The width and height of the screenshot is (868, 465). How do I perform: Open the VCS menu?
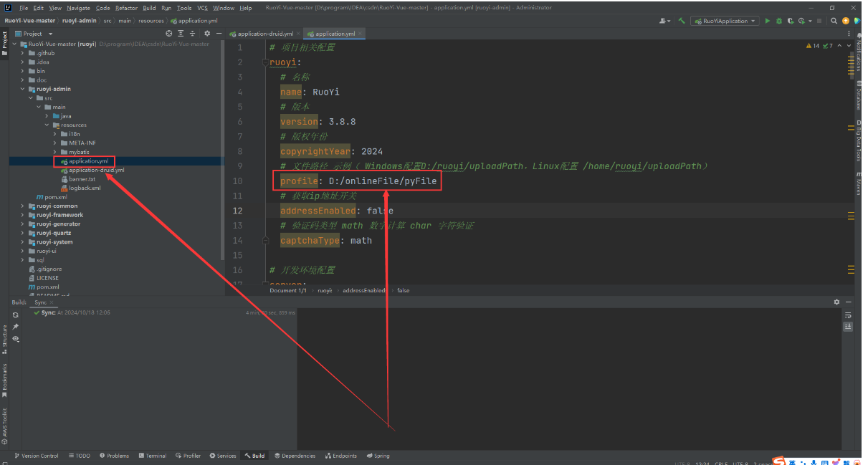[202, 8]
